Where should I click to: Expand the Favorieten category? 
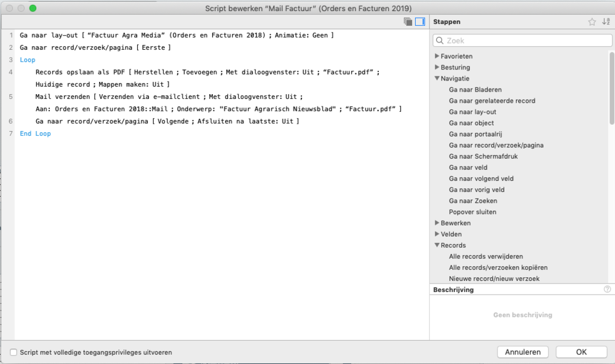tap(437, 56)
